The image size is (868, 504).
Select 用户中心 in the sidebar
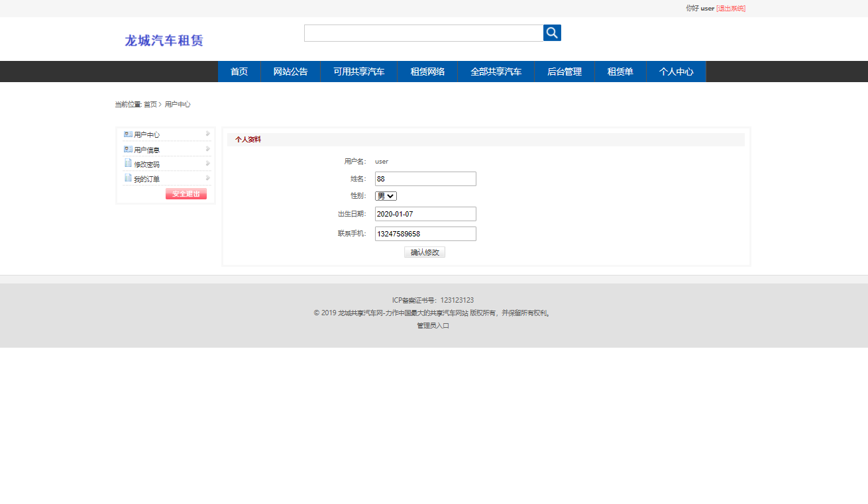146,134
